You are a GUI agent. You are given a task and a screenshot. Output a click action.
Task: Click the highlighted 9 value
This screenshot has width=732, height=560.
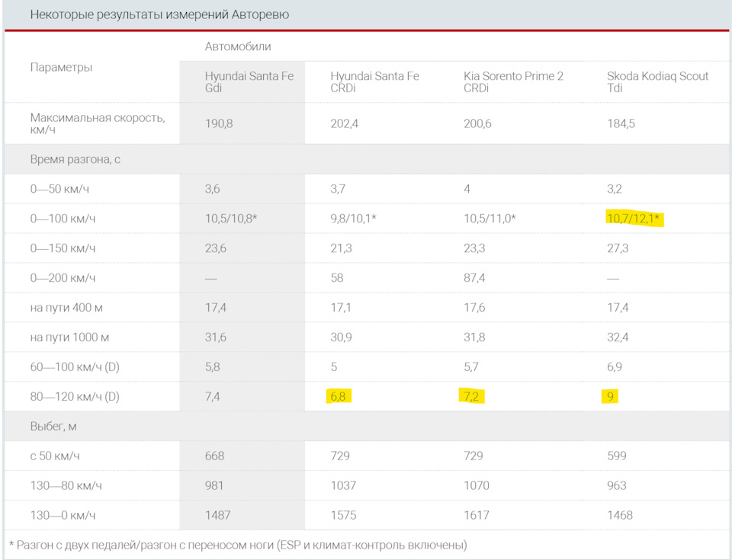(610, 397)
